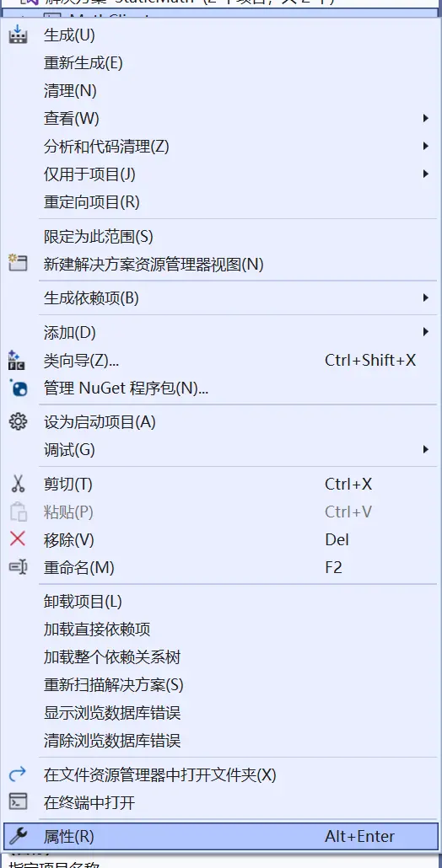The width and height of the screenshot is (442, 868).
Task: Expand the 添加(D) submenu arrow
Action: [x=425, y=332]
